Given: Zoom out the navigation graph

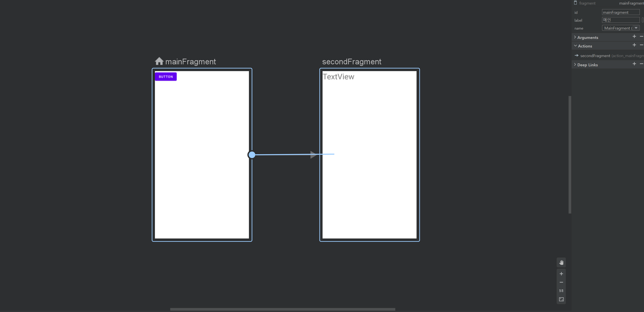Looking at the screenshot, I should click(x=561, y=282).
